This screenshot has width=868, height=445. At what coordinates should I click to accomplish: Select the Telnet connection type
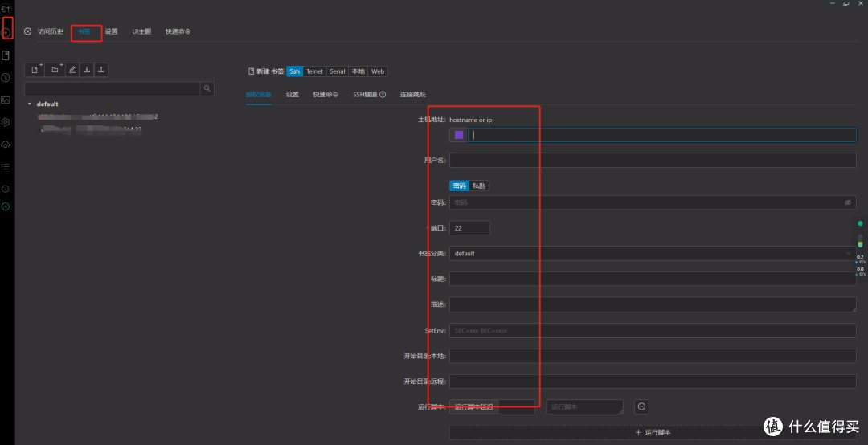[x=314, y=71]
